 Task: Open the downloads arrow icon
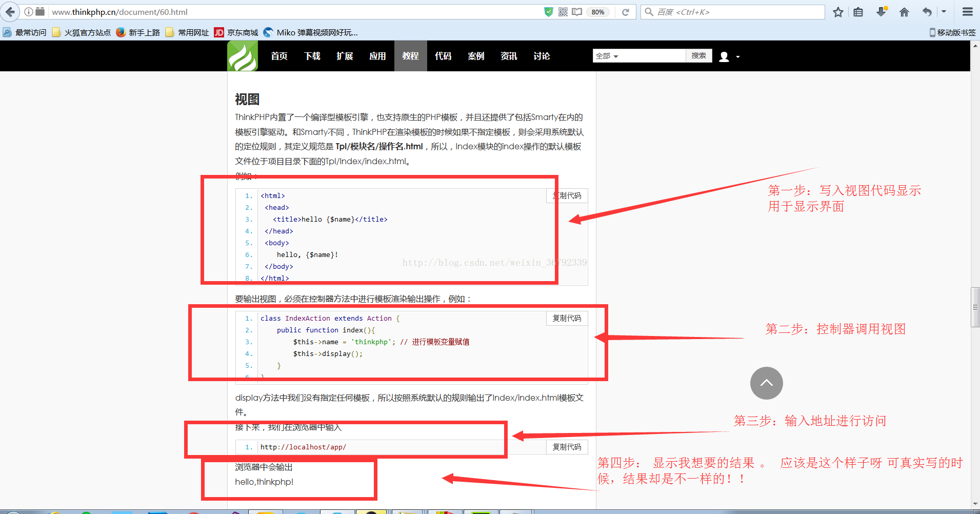point(882,12)
